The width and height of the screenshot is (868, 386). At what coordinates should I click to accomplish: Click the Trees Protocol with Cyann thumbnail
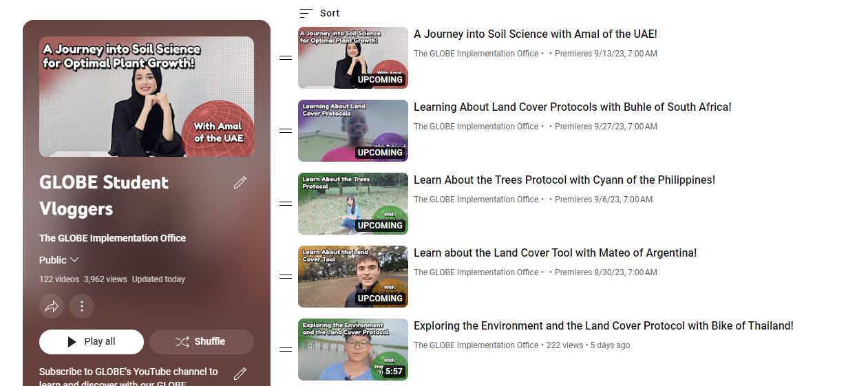353,204
